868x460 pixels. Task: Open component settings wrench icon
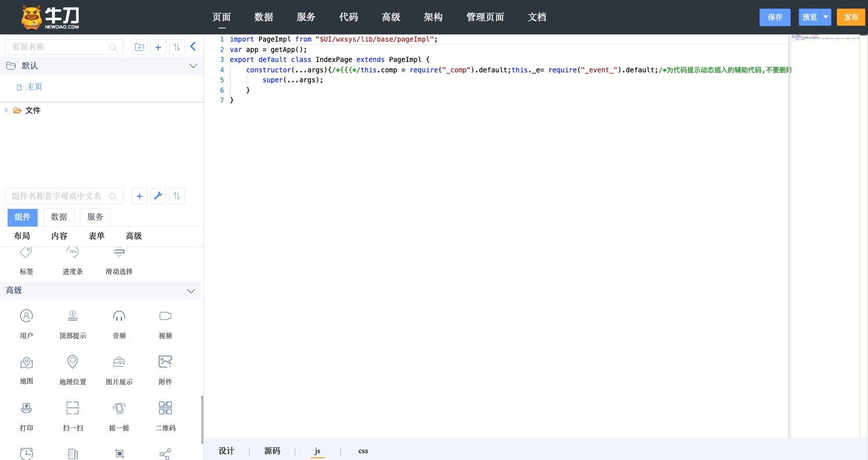click(158, 196)
